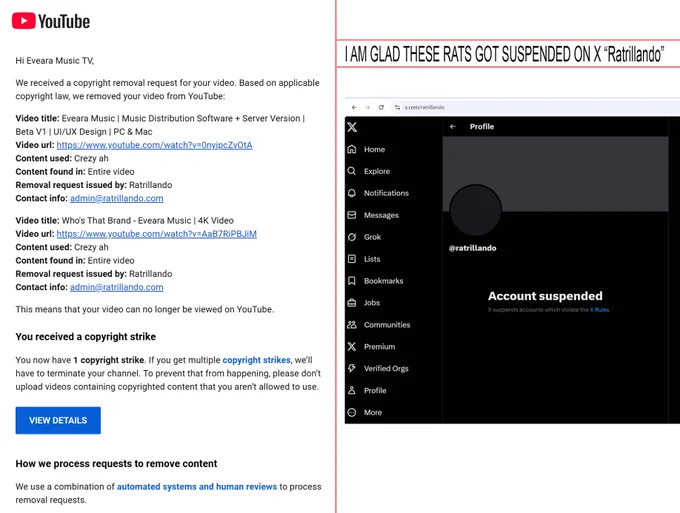Click the gray profile banner image
Image resolution: width=680 pixels, height=513 pixels.
click(556, 174)
